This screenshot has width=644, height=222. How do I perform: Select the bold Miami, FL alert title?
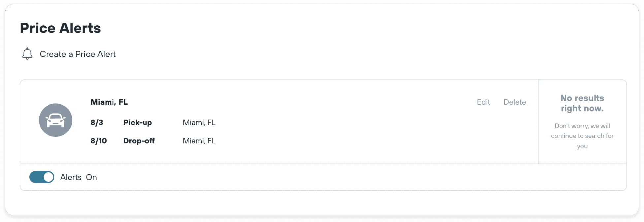(109, 102)
